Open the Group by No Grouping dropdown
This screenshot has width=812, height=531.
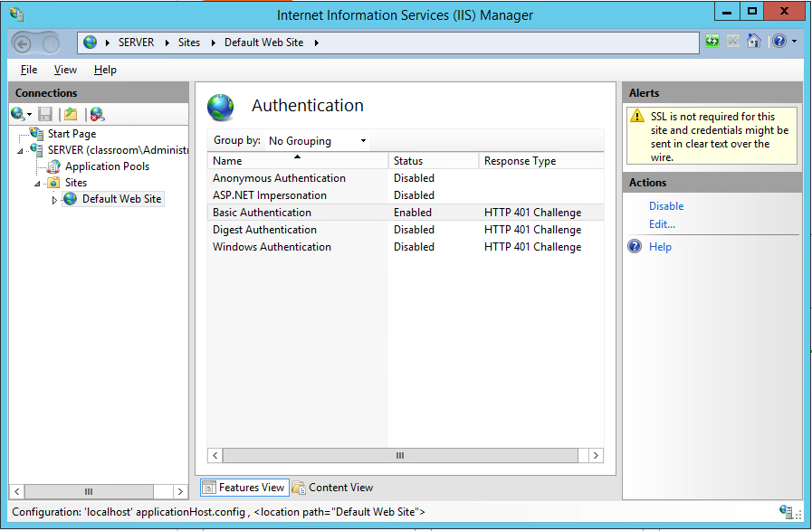point(317,141)
